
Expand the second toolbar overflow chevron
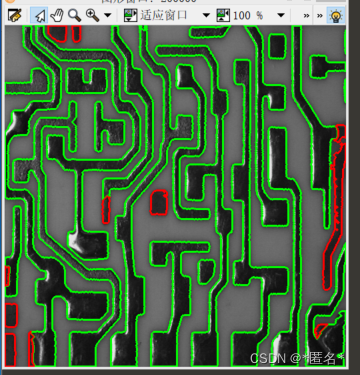click(320, 16)
